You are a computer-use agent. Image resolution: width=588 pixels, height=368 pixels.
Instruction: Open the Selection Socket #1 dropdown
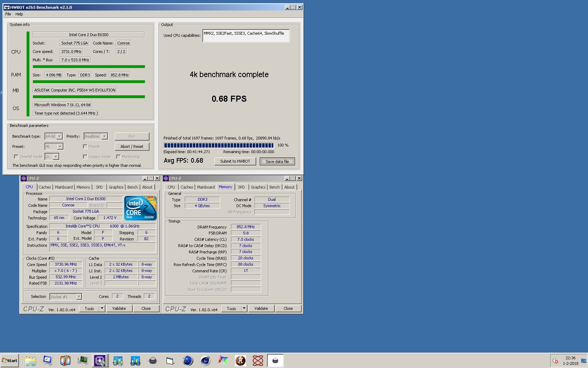(x=65, y=297)
